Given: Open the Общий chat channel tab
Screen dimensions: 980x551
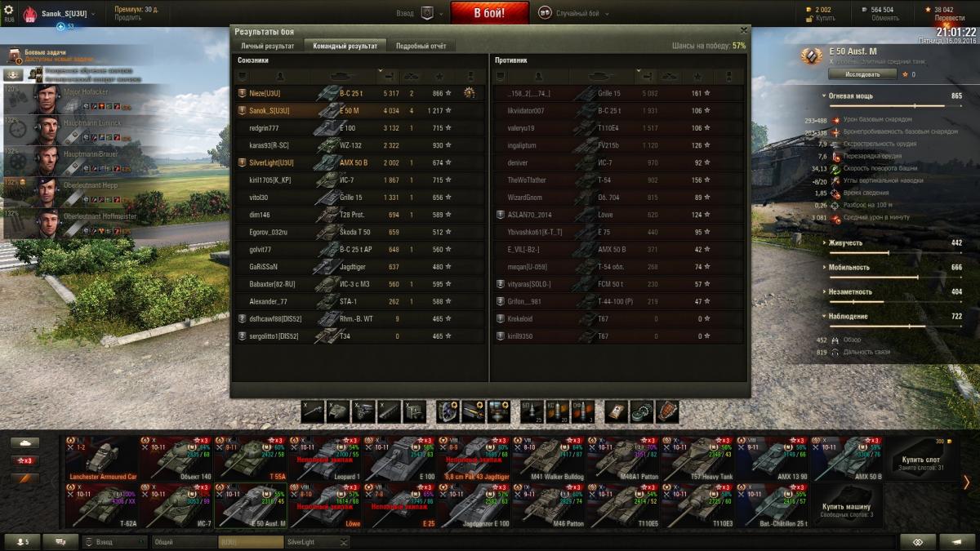Looking at the screenshot, I should tap(183, 542).
